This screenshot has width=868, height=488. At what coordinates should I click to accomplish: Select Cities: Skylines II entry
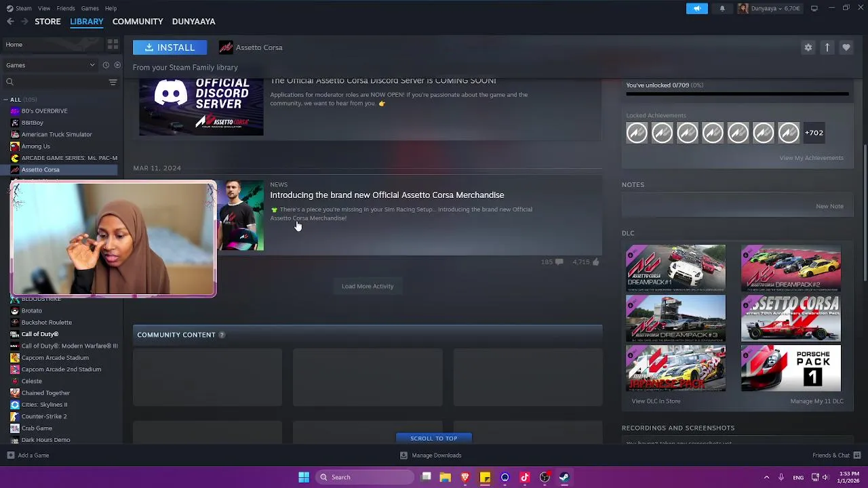44,405
